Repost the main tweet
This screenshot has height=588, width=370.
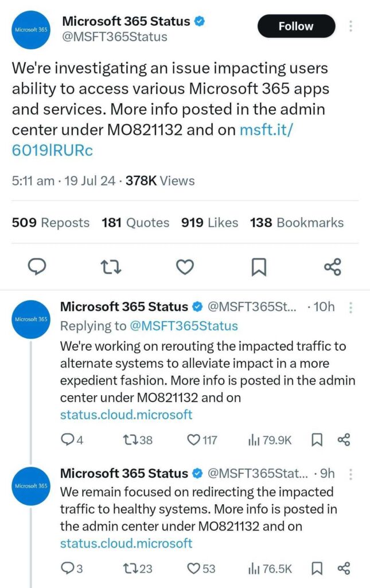coord(110,267)
